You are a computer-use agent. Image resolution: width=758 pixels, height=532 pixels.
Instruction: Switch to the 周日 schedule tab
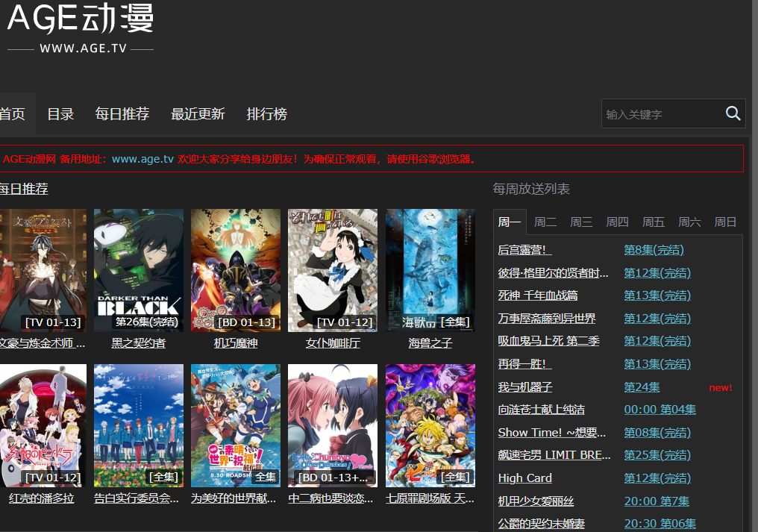(x=725, y=222)
